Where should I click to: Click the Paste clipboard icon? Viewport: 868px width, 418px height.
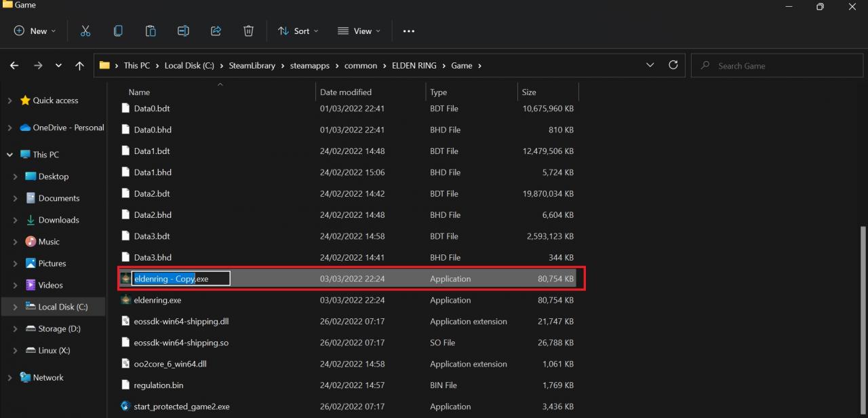coord(151,31)
